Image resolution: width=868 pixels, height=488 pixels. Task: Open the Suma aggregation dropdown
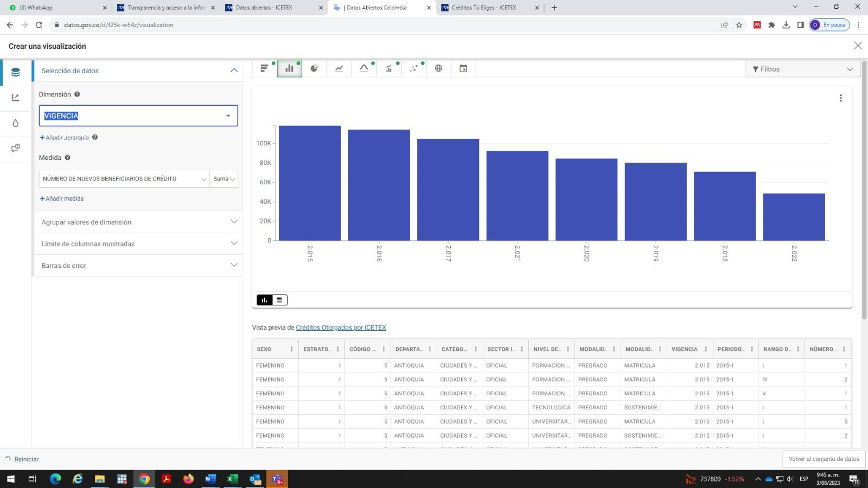point(224,179)
